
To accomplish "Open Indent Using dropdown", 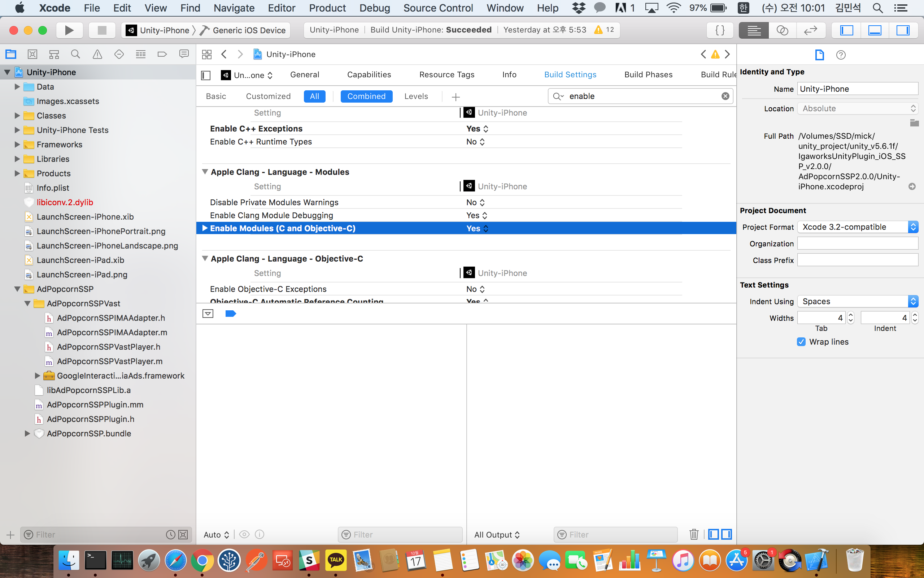I will coord(858,301).
